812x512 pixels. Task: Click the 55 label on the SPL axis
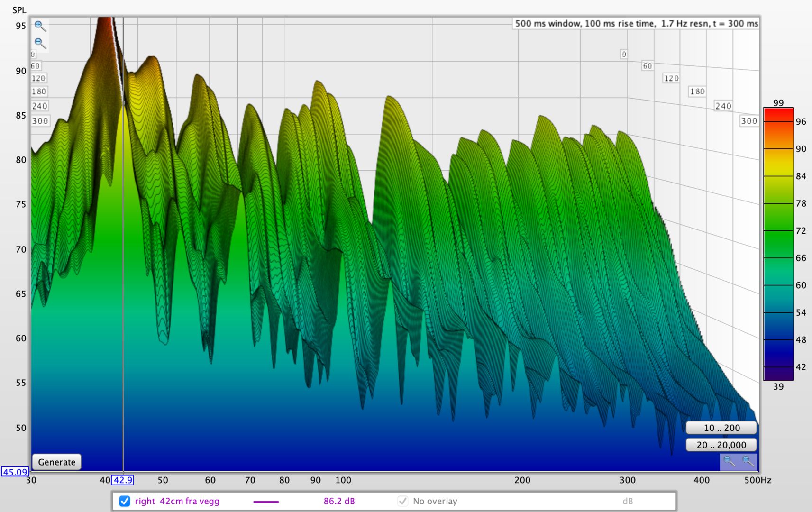coord(21,383)
